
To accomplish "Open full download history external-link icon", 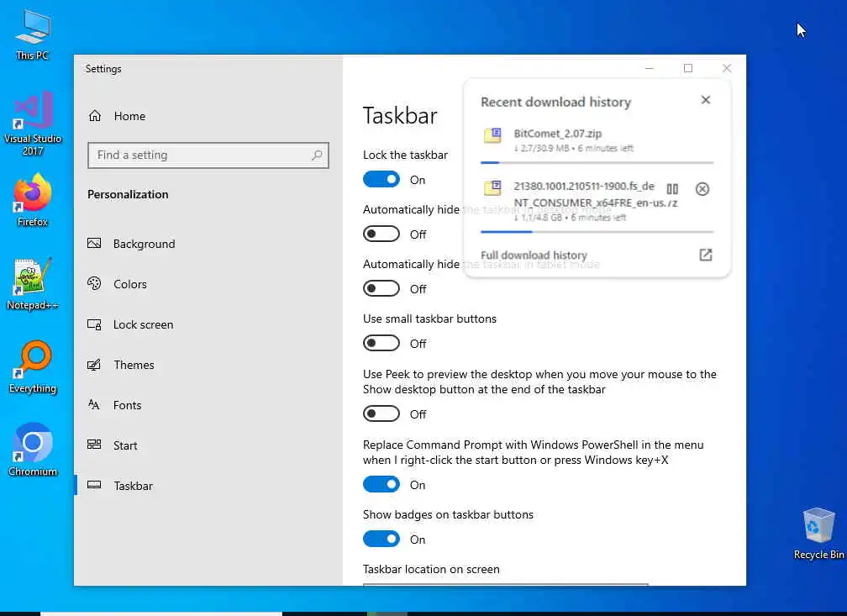I will 706,255.
